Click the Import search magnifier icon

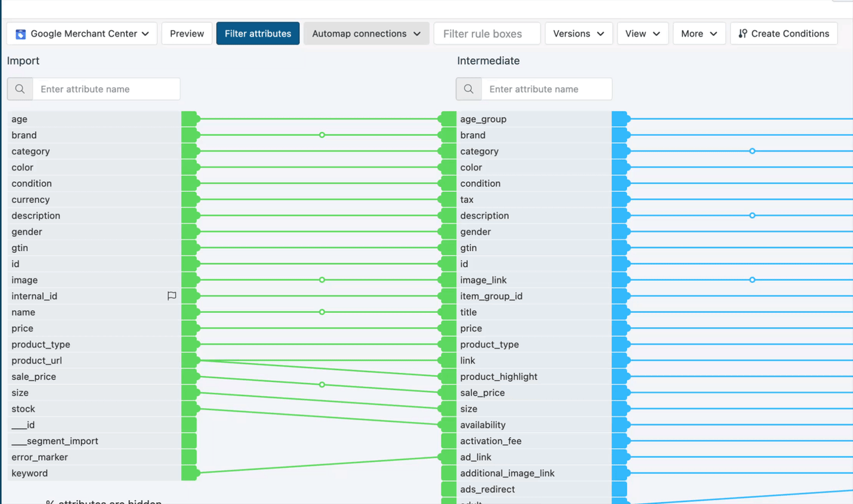pos(20,89)
